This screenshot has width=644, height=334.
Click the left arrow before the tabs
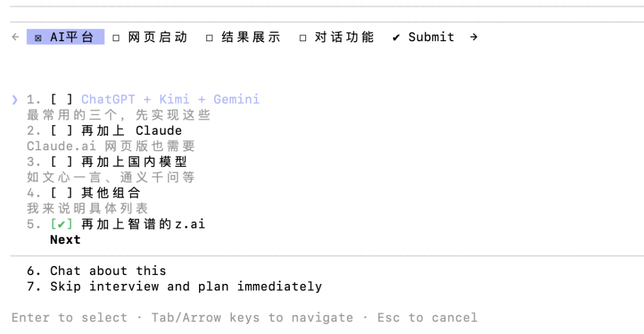[x=16, y=37]
